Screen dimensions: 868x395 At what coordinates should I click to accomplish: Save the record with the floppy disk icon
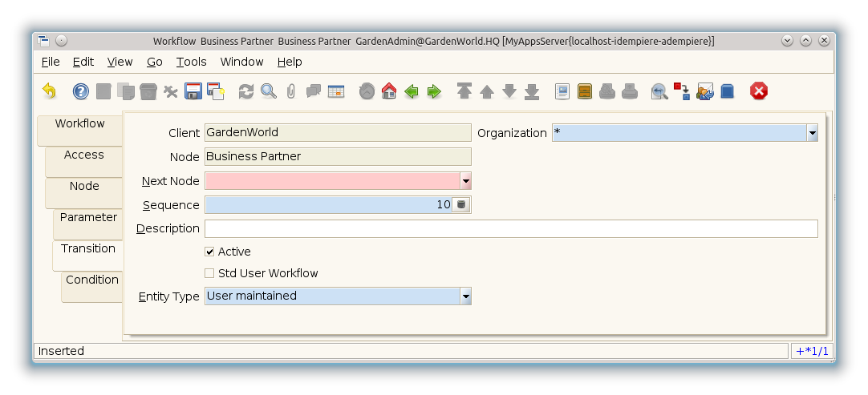click(193, 91)
